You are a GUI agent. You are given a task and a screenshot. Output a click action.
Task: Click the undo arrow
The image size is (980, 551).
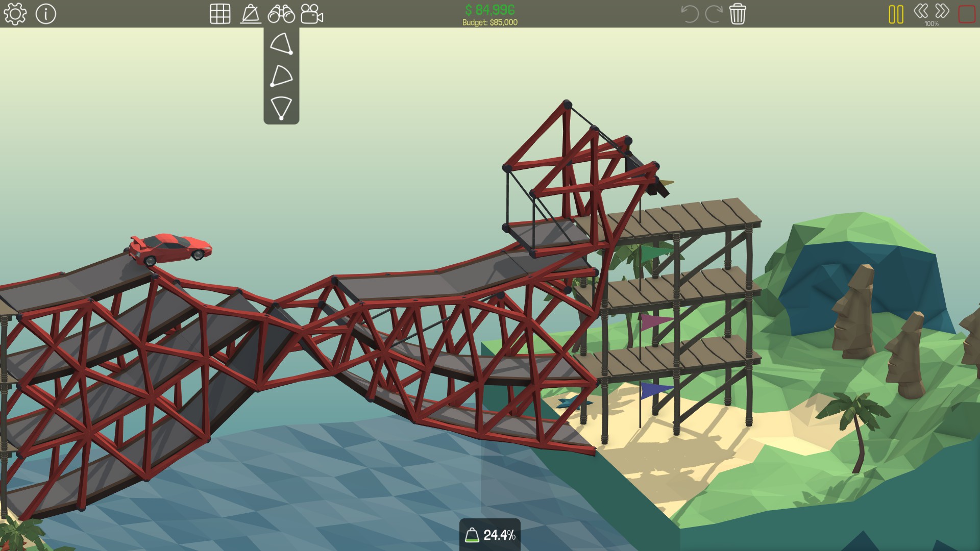690,14
